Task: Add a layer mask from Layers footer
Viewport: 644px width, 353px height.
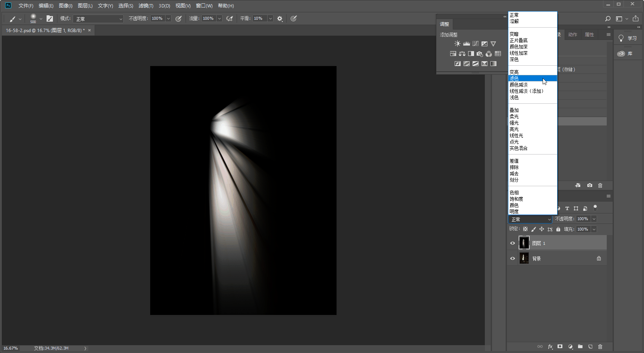Action: (560, 347)
